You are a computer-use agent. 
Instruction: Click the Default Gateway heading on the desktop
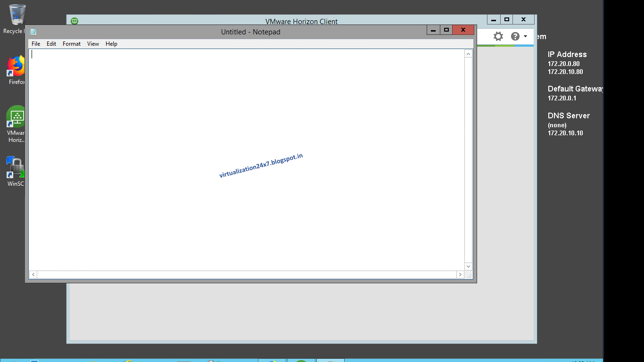tap(576, 89)
